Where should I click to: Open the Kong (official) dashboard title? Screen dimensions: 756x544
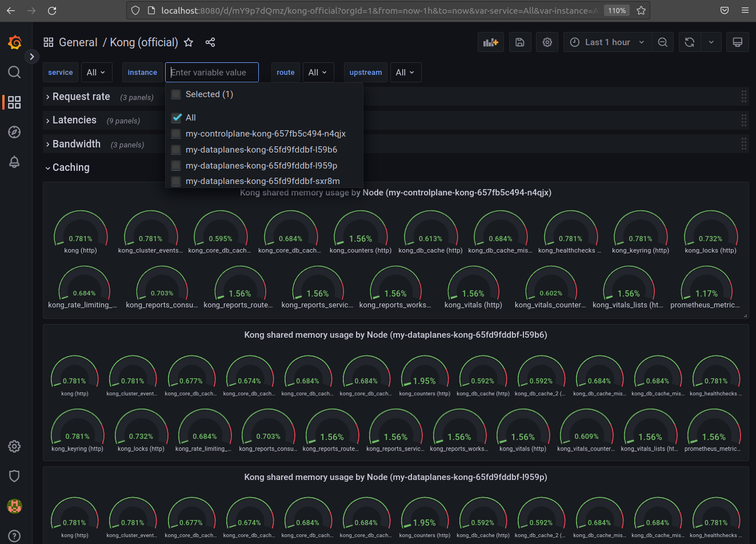[x=144, y=42]
